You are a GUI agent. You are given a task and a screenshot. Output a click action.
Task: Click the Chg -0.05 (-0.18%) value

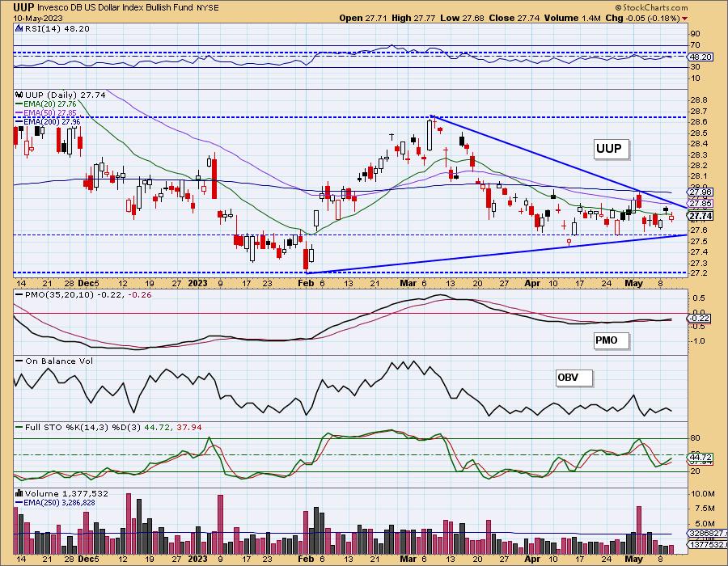point(642,18)
